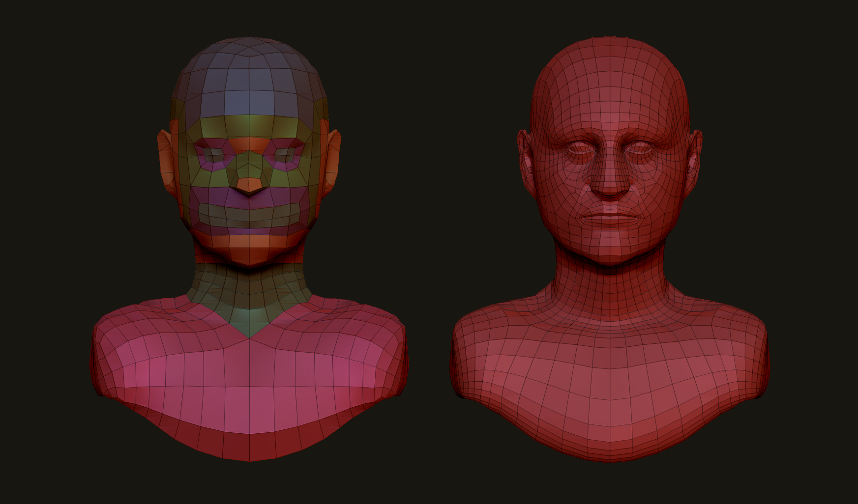Image resolution: width=858 pixels, height=504 pixels.
Task: Select the smooth red head's eye on the left
Action: tap(579, 147)
